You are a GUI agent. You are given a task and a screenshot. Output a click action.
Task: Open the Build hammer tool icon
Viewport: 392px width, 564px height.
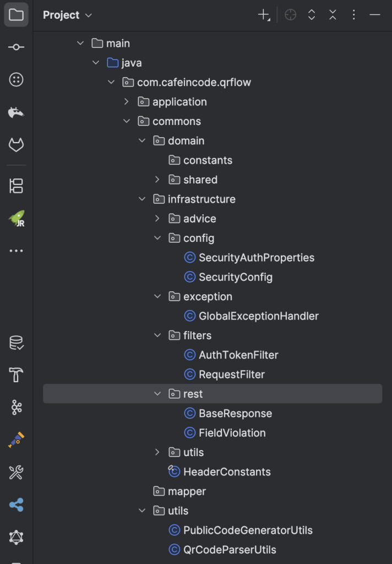click(x=17, y=375)
